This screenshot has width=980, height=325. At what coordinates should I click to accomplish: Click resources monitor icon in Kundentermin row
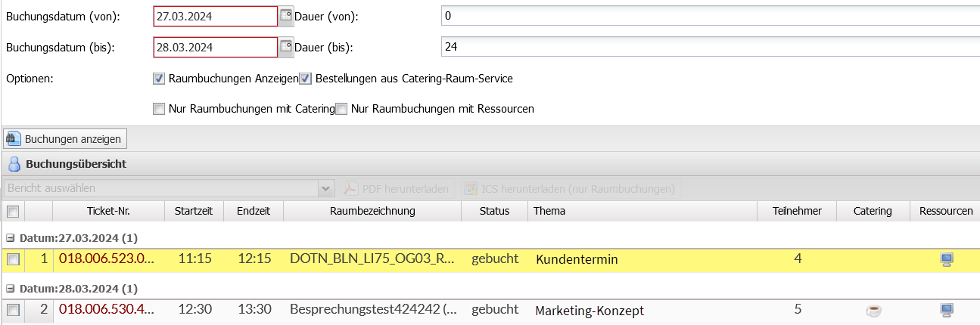pyautogui.click(x=945, y=259)
